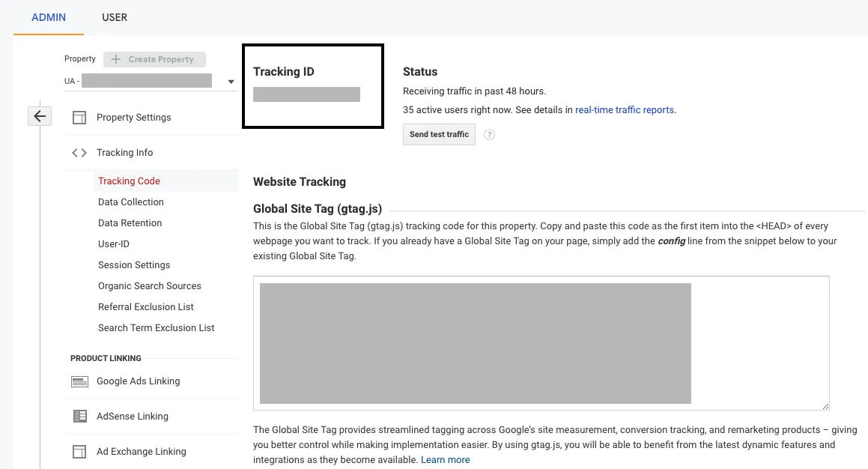The image size is (868, 469).
Task: Switch to the USER tab
Action: point(115,17)
